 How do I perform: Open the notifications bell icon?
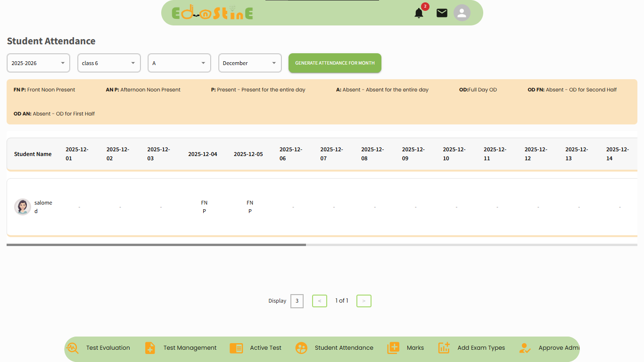(x=419, y=13)
